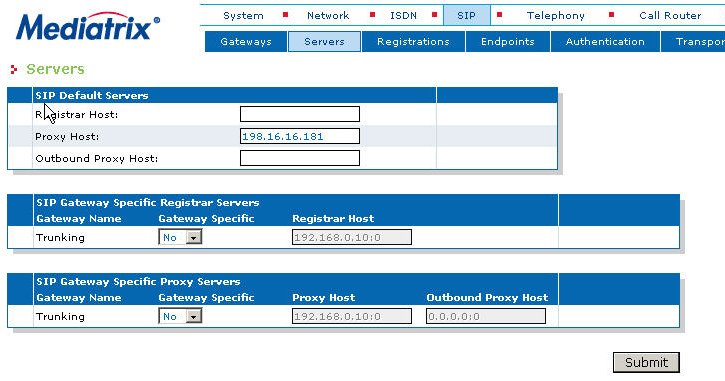Switch to the Servers tab
The height and width of the screenshot is (381, 725).
324,42
